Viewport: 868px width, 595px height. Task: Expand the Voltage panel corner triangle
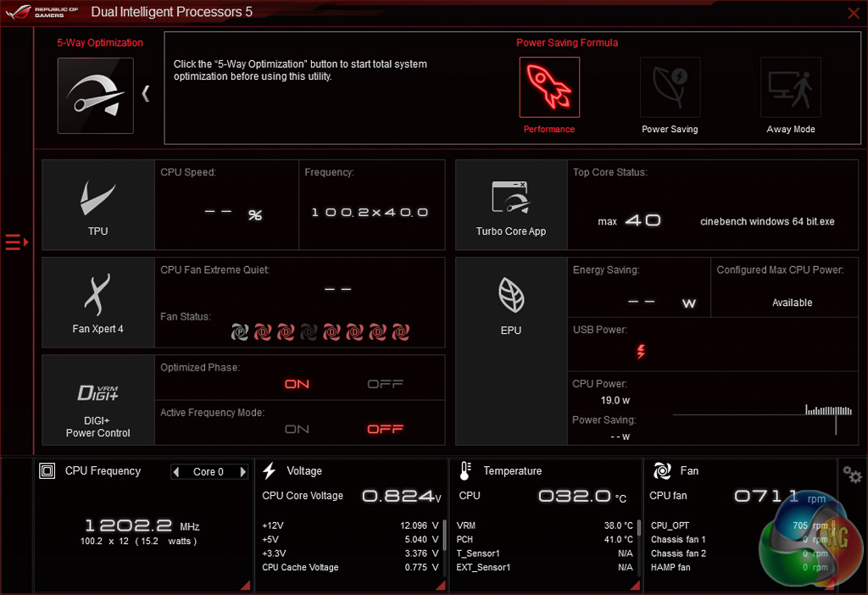(441, 585)
